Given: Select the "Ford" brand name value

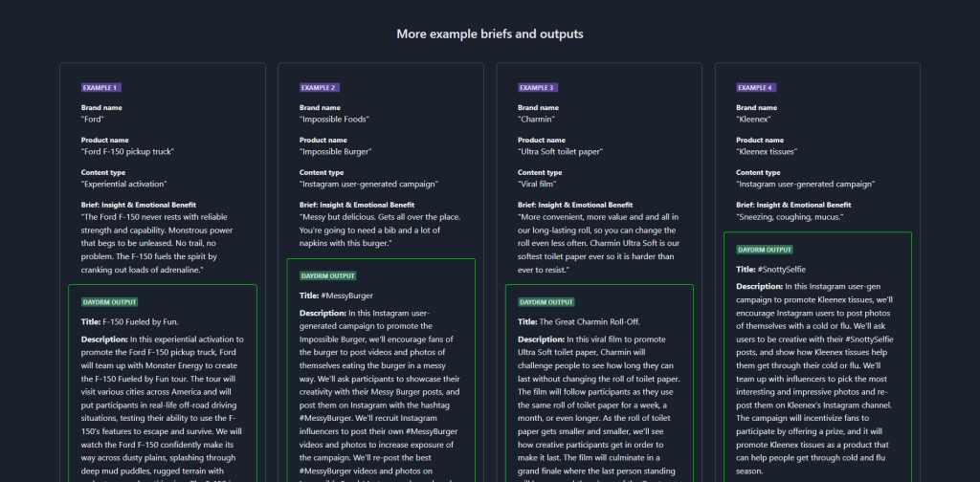Looking at the screenshot, I should point(94,120).
